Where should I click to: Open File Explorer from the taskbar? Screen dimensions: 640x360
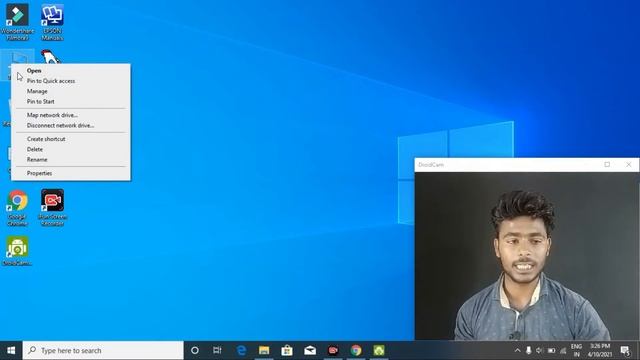point(264,350)
